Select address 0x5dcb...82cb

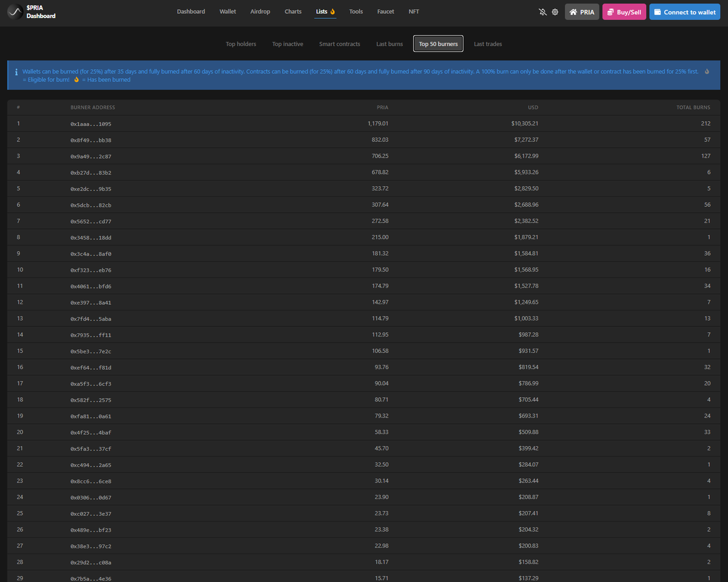(91, 205)
